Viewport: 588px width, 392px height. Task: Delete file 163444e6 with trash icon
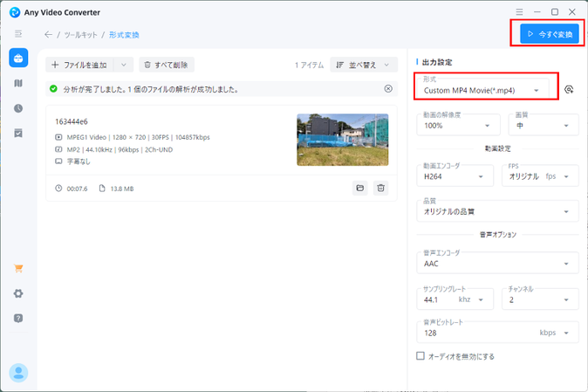click(x=380, y=188)
